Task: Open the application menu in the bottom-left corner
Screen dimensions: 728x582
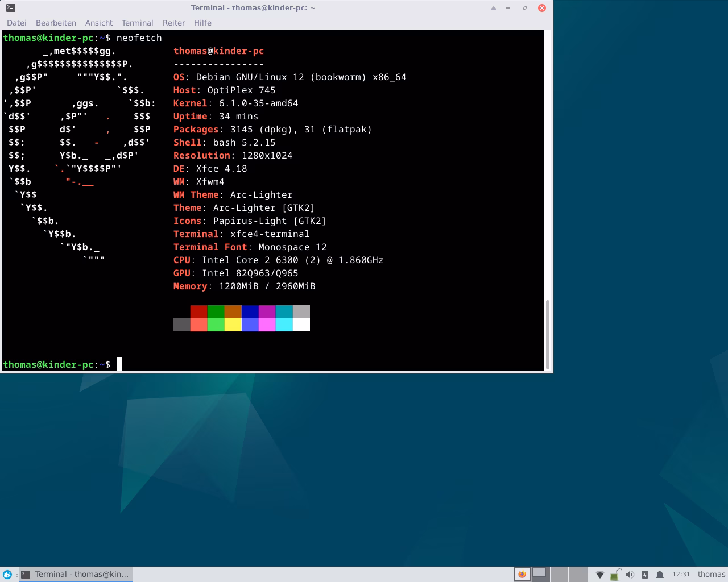Action: coord(7,574)
